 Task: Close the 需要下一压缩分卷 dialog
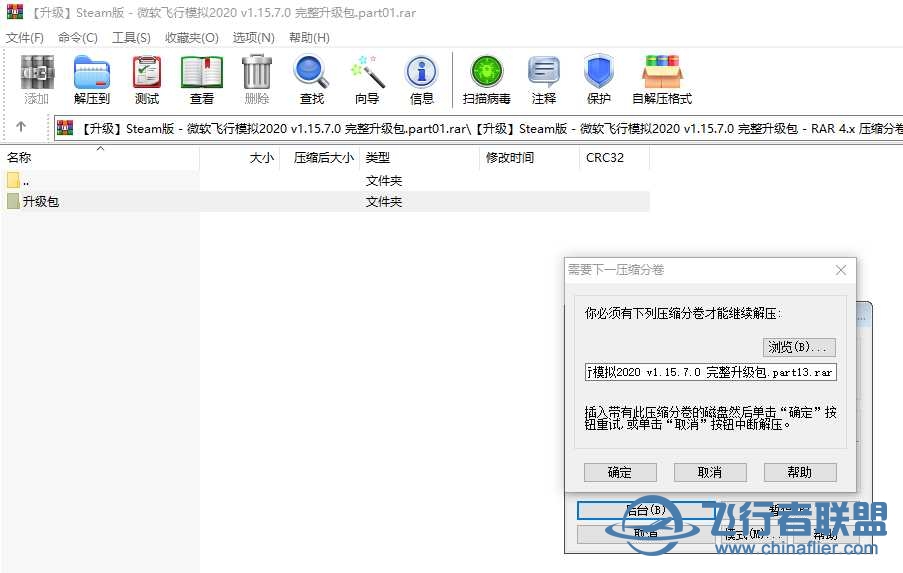[841, 270]
